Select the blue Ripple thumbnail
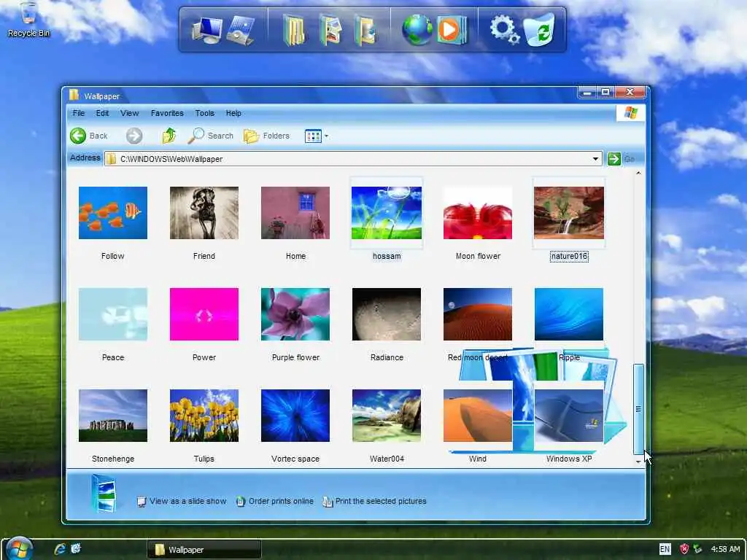747x560 pixels. pyautogui.click(x=569, y=314)
